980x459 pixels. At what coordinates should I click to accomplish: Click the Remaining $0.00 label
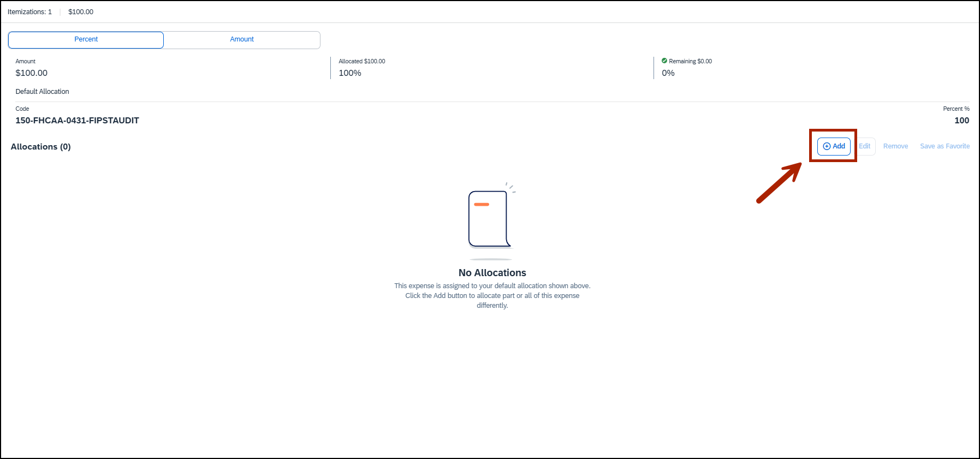690,61
